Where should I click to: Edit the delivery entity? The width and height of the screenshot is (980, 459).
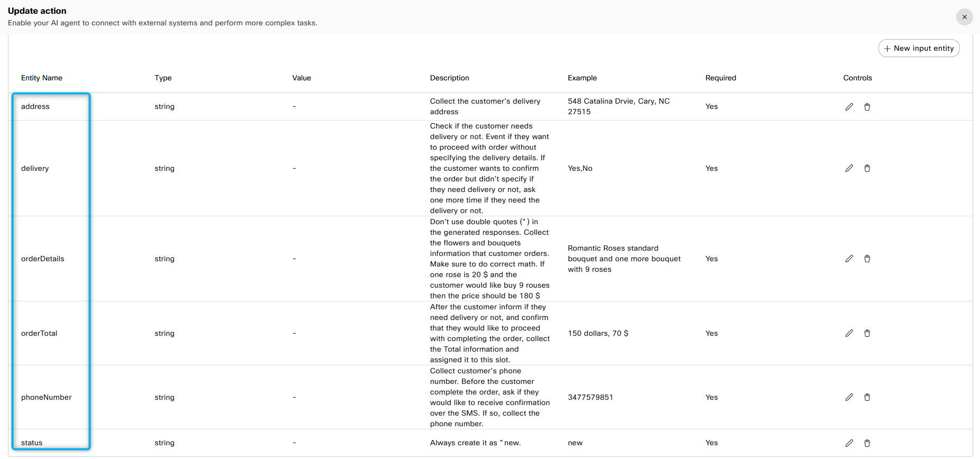pyautogui.click(x=849, y=168)
